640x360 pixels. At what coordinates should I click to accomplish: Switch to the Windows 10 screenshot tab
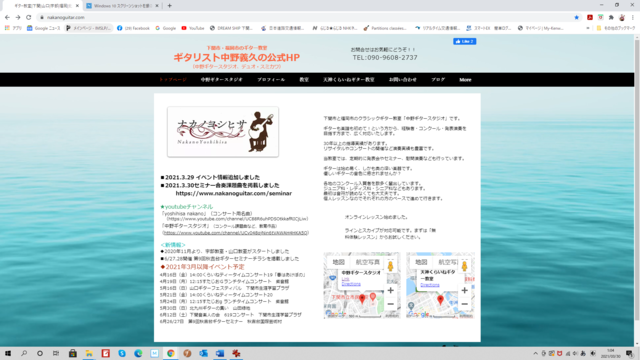tap(122, 6)
